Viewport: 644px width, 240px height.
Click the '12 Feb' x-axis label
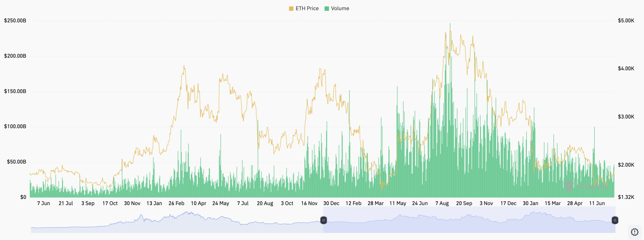coord(353,203)
